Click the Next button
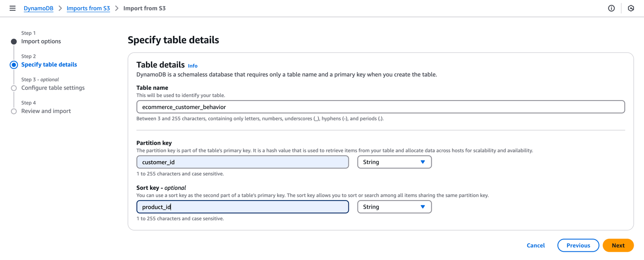 click(618, 246)
